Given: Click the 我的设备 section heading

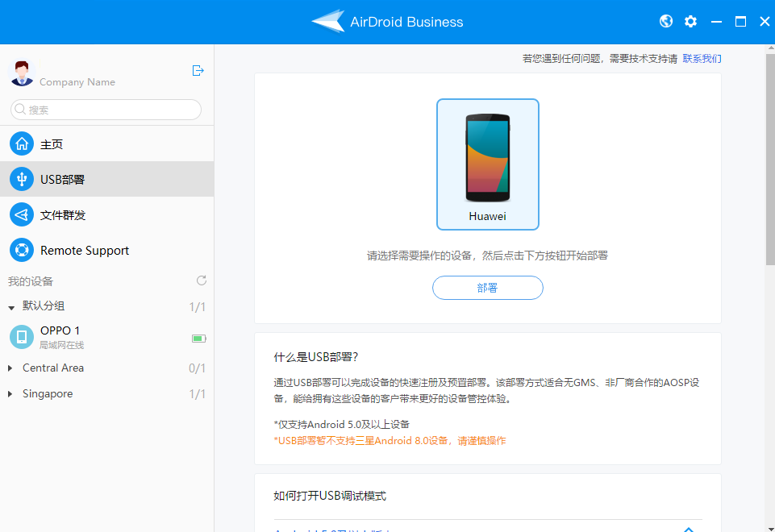Looking at the screenshot, I should coord(31,281).
